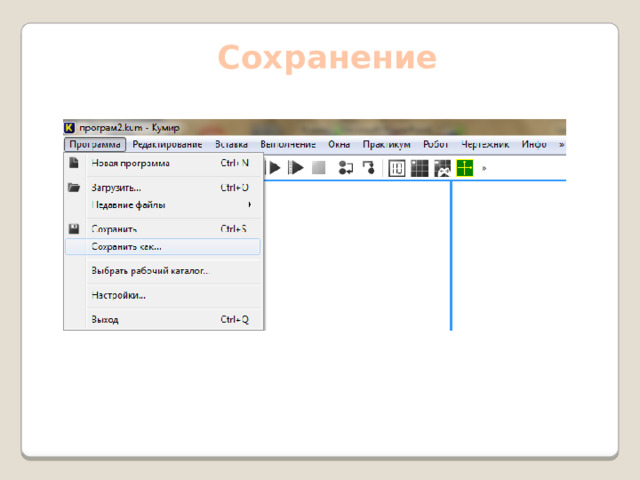
Task: Open the Редактирование menu
Action: click(167, 144)
